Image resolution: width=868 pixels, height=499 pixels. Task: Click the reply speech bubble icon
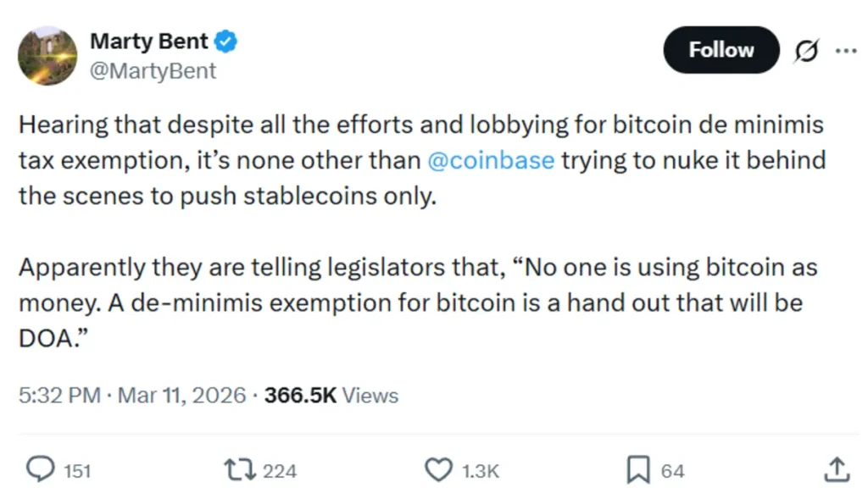tap(41, 469)
